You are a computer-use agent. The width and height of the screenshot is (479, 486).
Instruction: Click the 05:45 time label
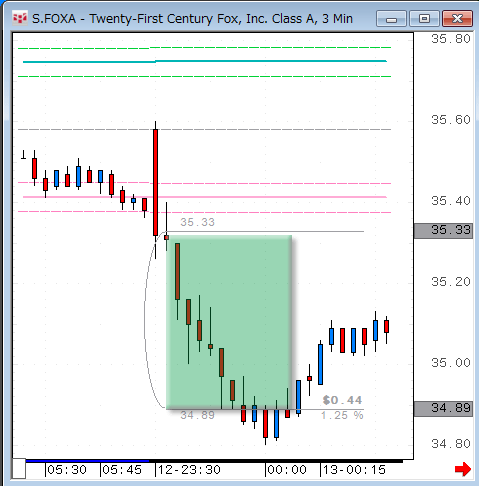point(122,470)
